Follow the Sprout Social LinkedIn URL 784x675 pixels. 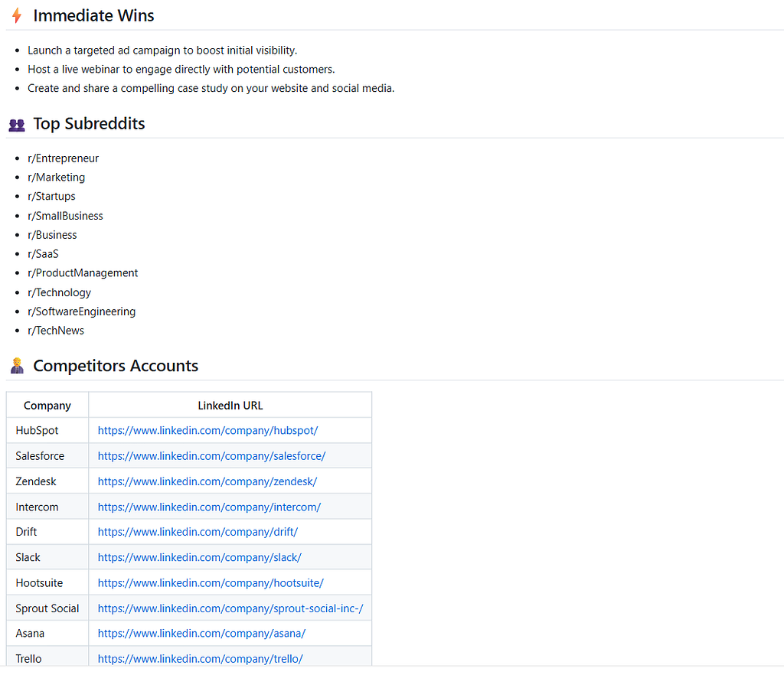coord(230,608)
